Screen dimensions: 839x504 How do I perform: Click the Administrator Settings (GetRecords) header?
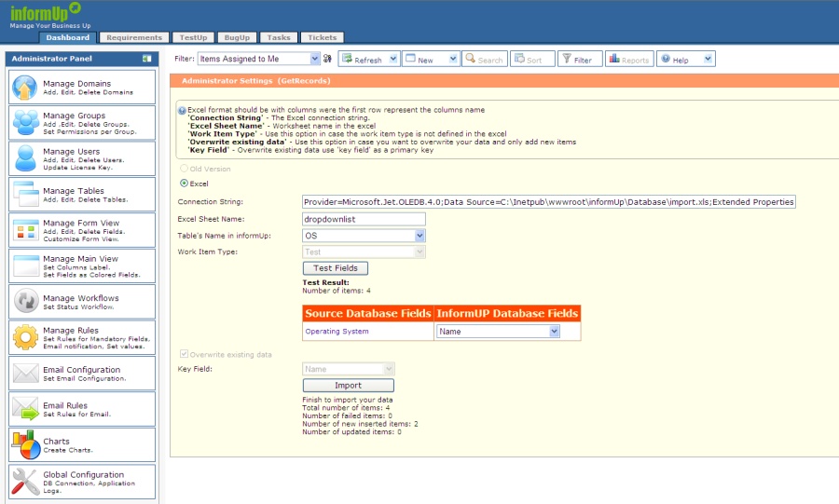point(255,81)
